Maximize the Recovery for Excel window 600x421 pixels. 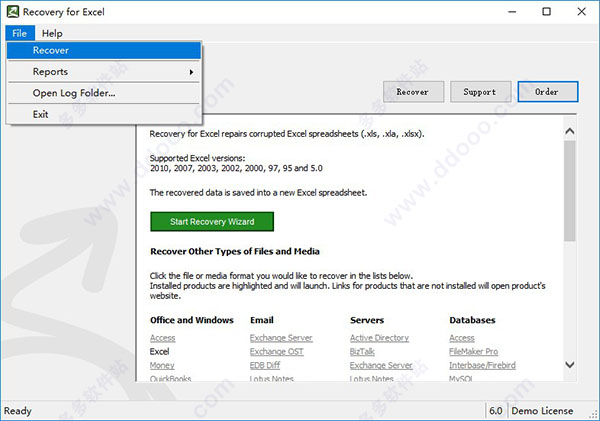547,12
